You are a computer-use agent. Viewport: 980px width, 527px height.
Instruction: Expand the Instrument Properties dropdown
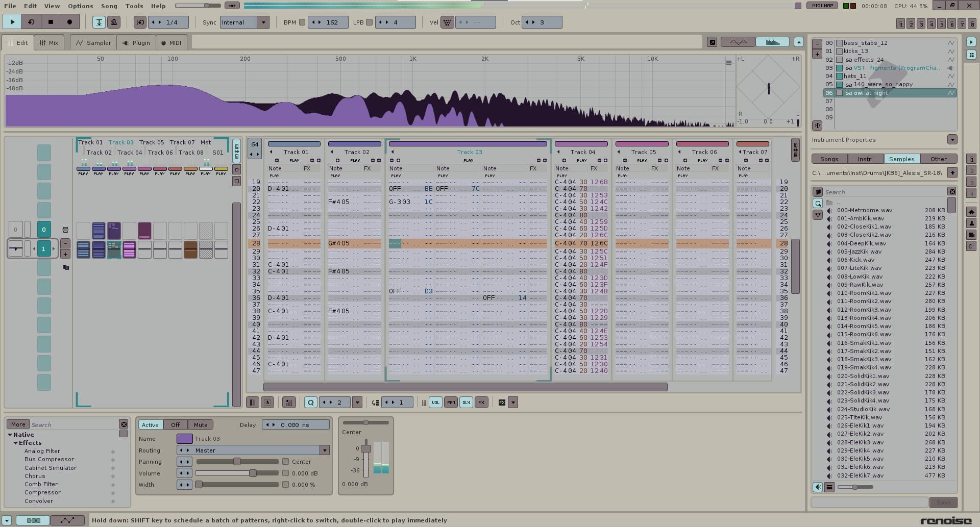(x=952, y=140)
